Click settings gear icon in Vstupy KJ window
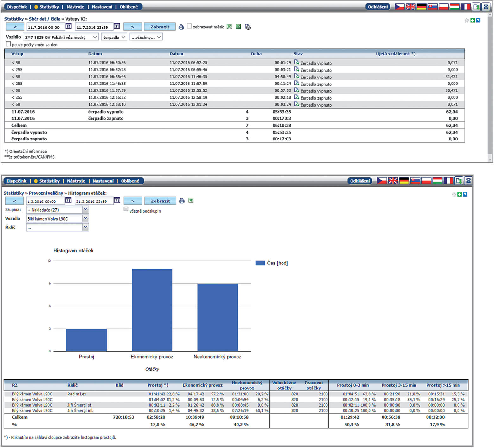 tap(248, 27)
